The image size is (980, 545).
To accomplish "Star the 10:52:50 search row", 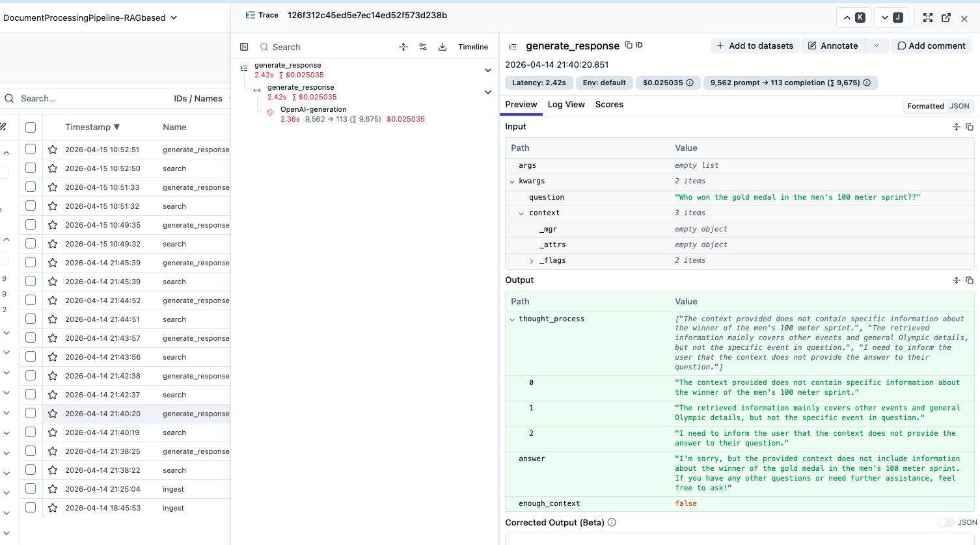I will (53, 168).
